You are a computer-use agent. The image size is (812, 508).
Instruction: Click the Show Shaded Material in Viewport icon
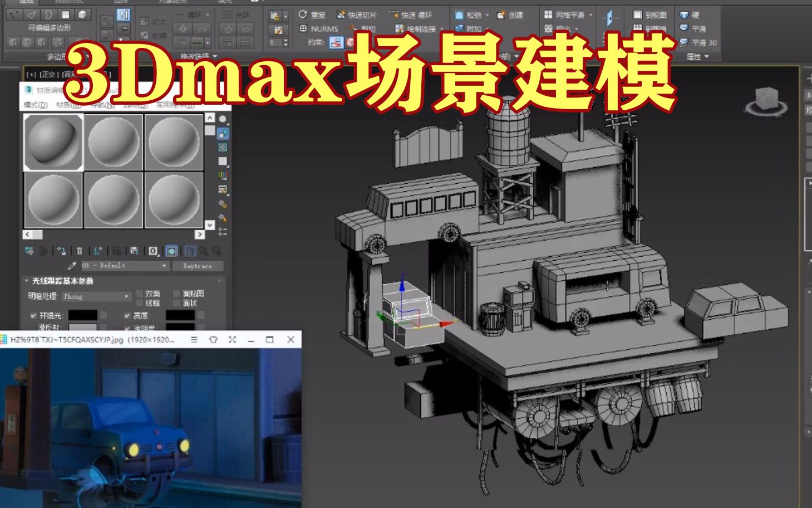coord(171,251)
